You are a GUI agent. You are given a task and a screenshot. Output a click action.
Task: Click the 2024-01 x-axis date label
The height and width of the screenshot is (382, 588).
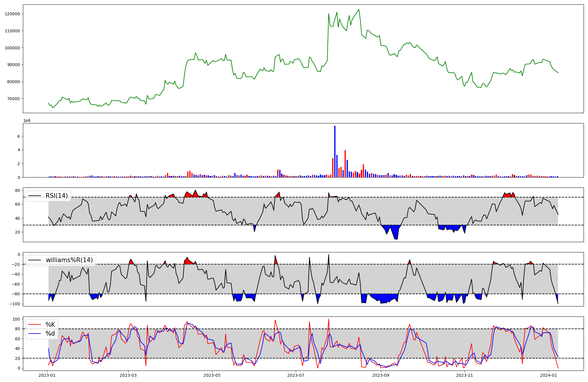(x=549, y=375)
